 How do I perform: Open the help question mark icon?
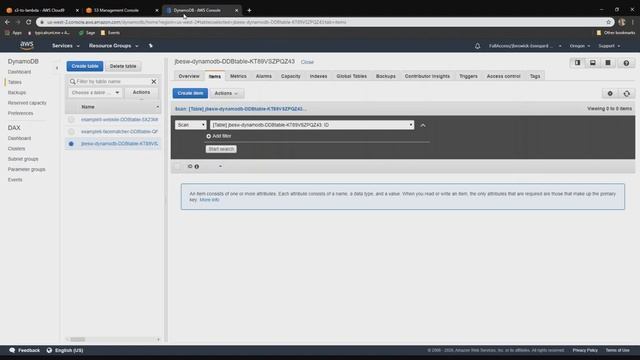click(x=626, y=63)
